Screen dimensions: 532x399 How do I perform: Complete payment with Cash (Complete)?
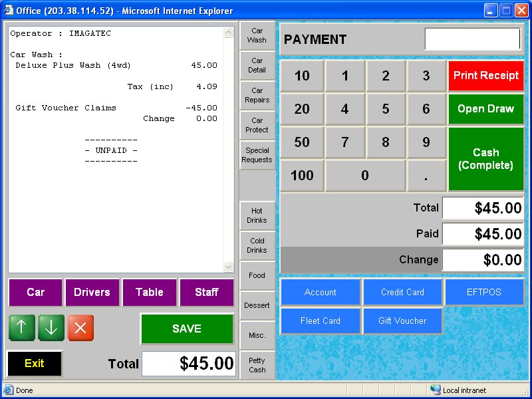click(485, 159)
